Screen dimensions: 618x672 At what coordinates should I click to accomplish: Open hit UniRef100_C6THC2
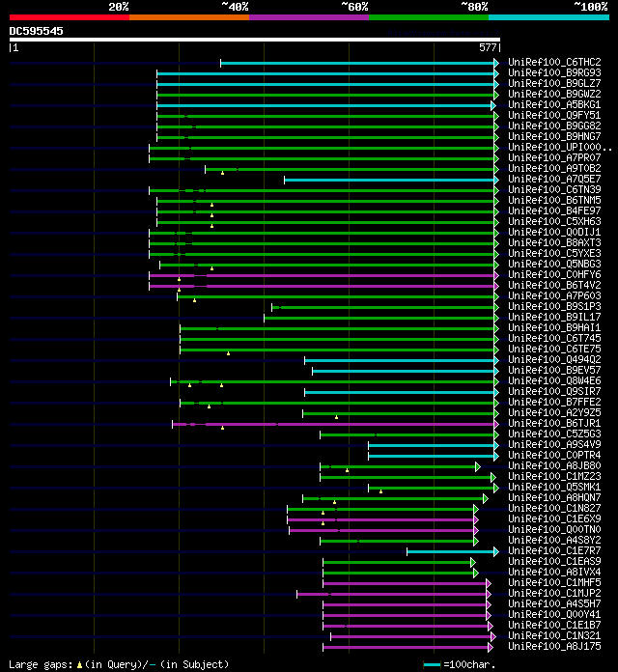click(554, 62)
